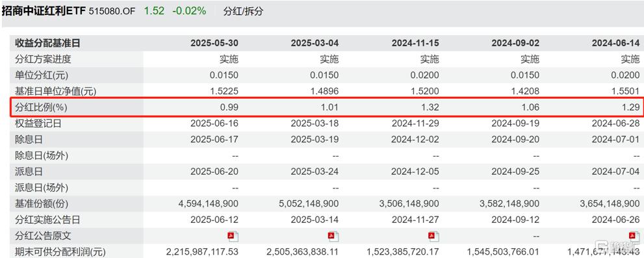
Task: Select column header 2025-03-04
Action: tap(315, 43)
